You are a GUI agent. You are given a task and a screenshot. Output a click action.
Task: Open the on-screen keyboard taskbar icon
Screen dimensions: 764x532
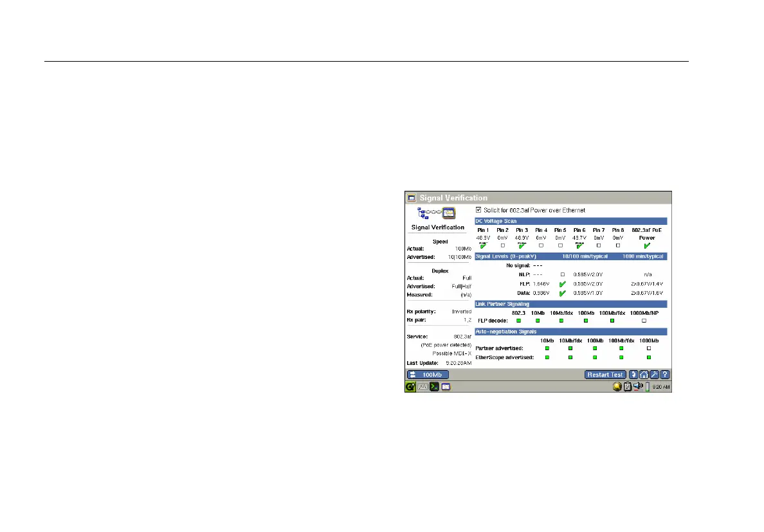pyautogui.click(x=423, y=387)
